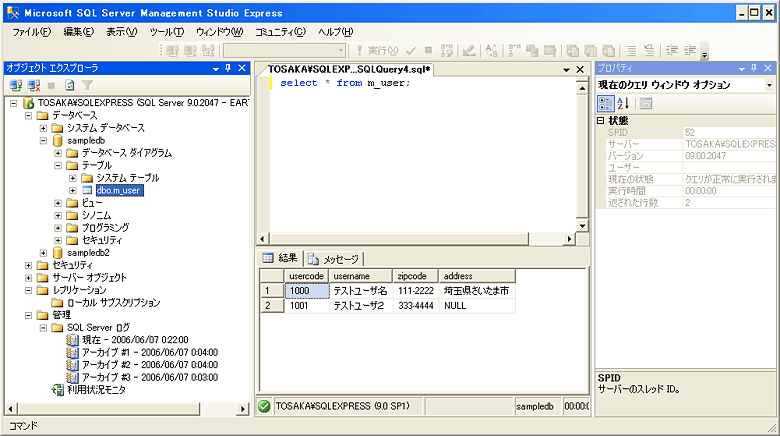Expand the dbo.m_user table node
Viewport: 780px width, 436px height.
click(73, 190)
